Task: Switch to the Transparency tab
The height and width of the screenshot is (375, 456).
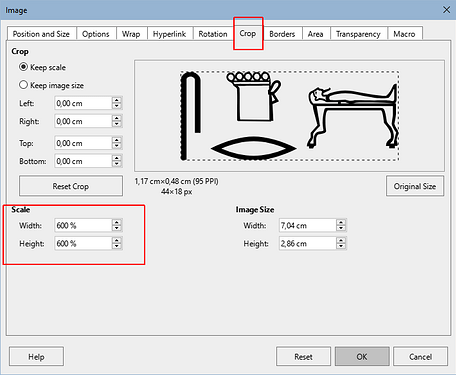Action: click(358, 34)
